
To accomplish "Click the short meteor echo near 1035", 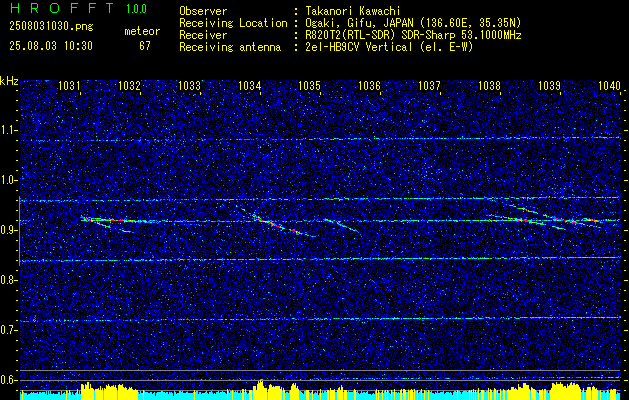I will pyautogui.click(x=341, y=225).
